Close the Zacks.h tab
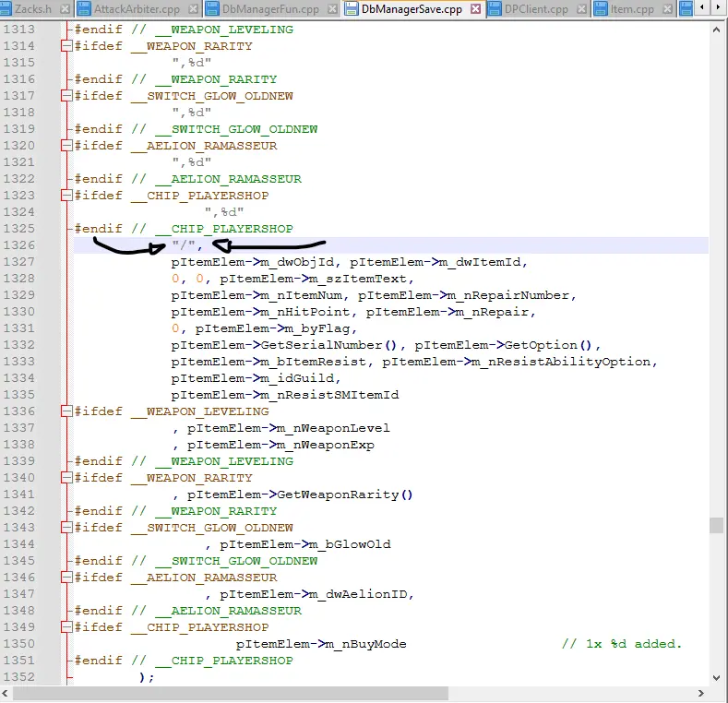 [66, 9]
